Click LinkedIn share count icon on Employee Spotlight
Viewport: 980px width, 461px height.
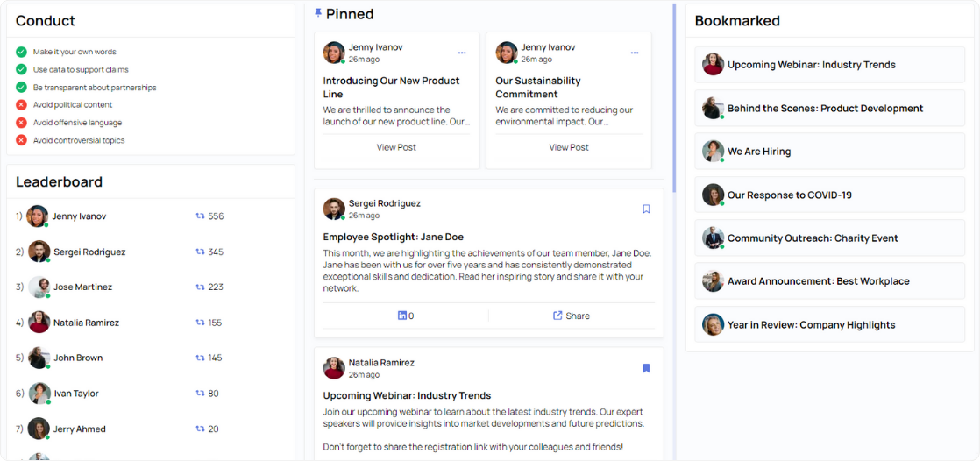pyautogui.click(x=401, y=316)
